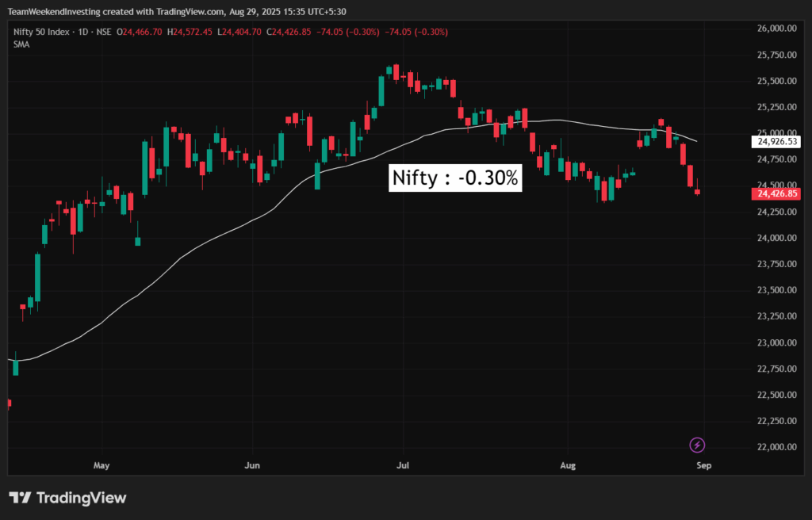Click the purple lightning bolt icon
The height and width of the screenshot is (520, 812).
(x=697, y=445)
